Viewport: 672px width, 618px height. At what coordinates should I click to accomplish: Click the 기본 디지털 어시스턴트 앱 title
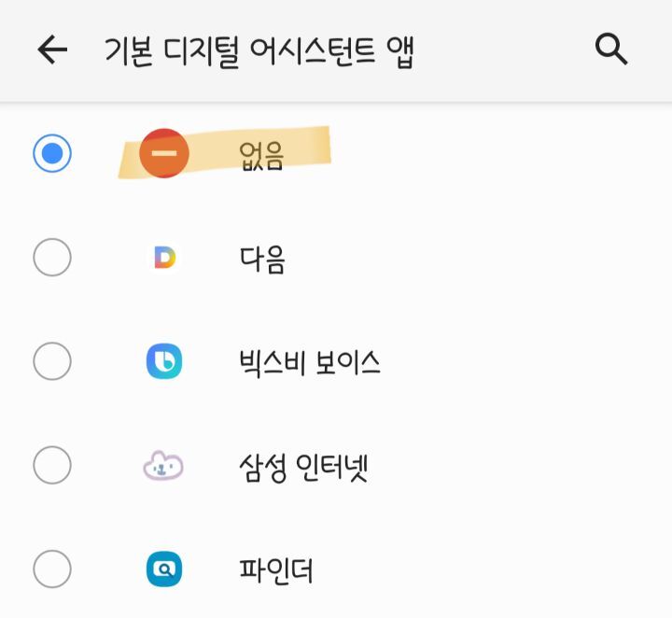(259, 51)
